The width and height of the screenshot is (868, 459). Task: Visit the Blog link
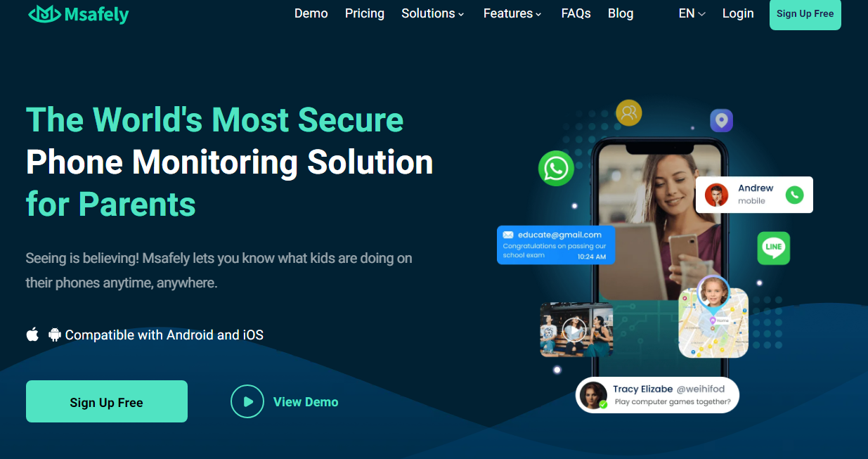(621, 13)
